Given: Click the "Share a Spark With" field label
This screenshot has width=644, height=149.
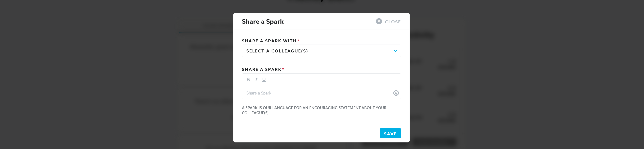Looking at the screenshot, I should coord(269,41).
